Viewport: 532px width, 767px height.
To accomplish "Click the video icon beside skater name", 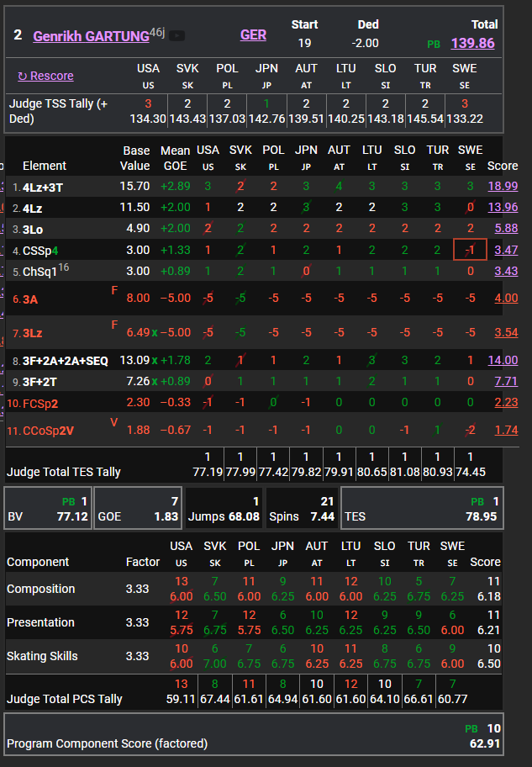I will (x=177, y=35).
